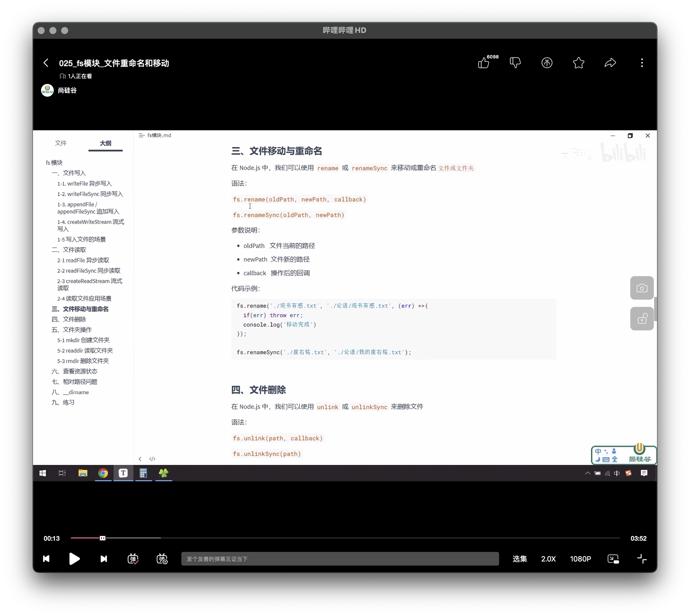Open the 2.0X playback speed menu
Viewport: 690px width, 616px height.
tap(548, 559)
